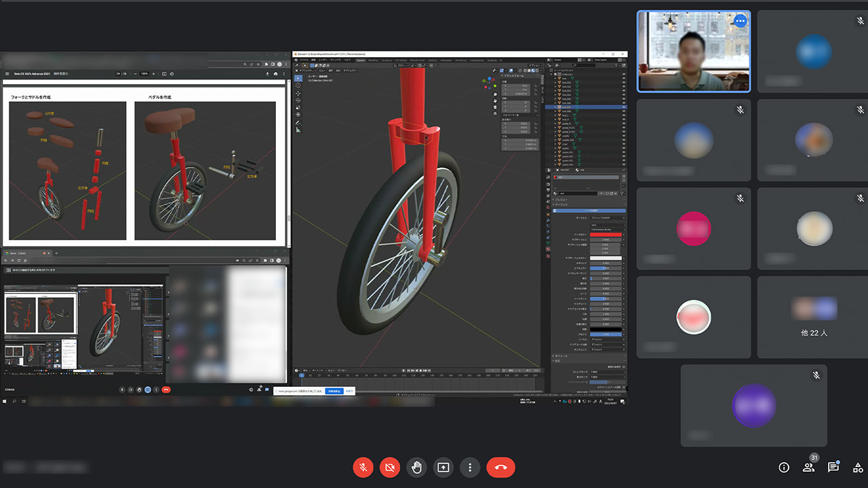Click the blue 共有を停止 button
Viewport: 868px width, 488px height.
pyautogui.click(x=333, y=391)
